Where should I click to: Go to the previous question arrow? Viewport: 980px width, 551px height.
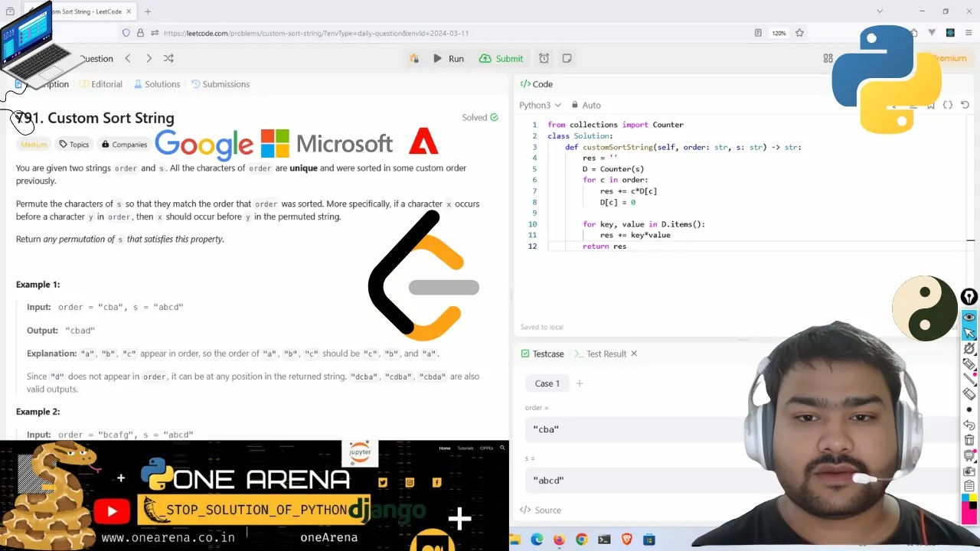128,58
